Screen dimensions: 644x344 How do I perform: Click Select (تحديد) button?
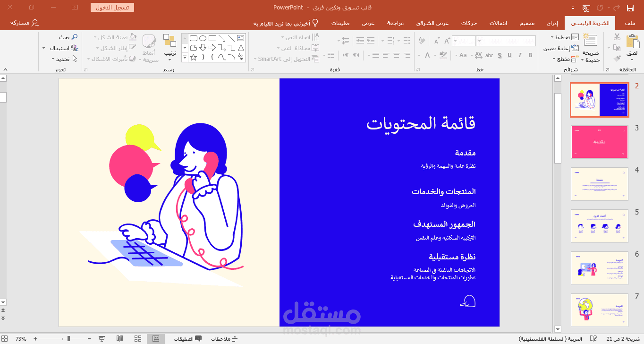coord(65,59)
